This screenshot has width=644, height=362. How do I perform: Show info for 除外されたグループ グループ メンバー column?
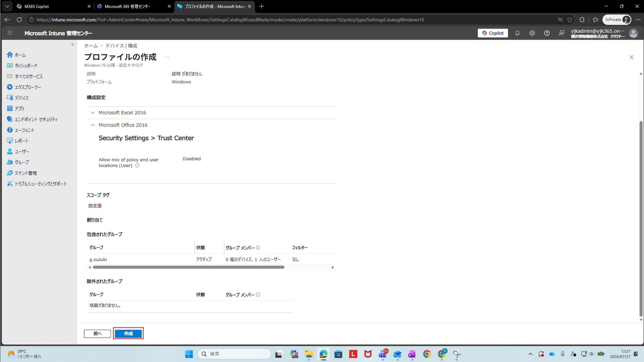[258, 295]
